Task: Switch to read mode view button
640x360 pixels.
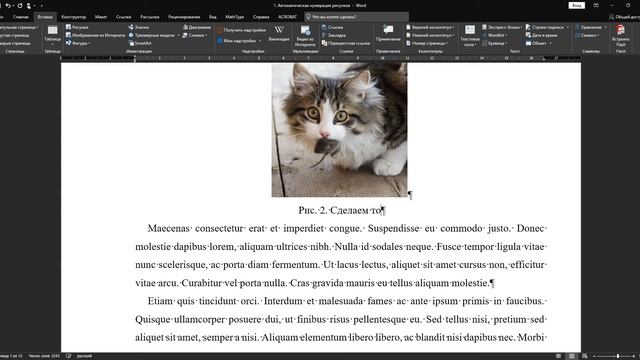Action: coord(558,356)
